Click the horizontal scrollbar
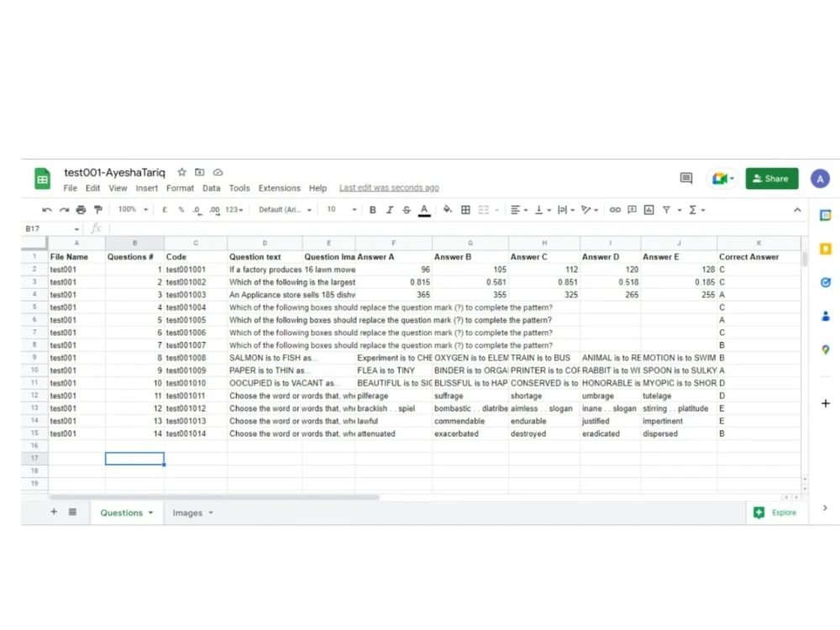840x630 pixels. pos(214,497)
